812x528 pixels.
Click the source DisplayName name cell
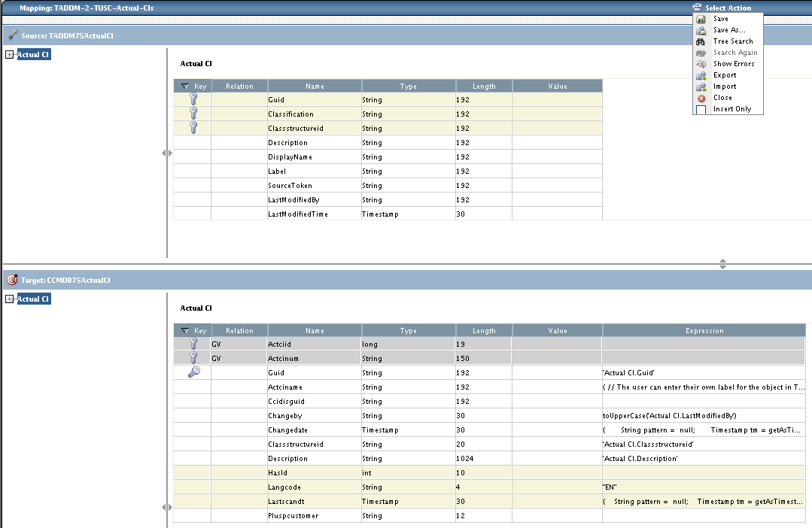point(315,157)
